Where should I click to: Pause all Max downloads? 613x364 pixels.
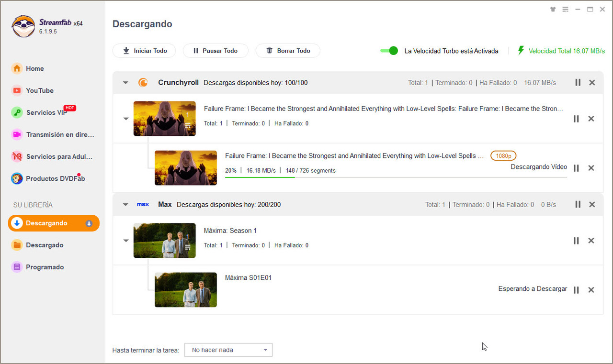click(x=578, y=204)
